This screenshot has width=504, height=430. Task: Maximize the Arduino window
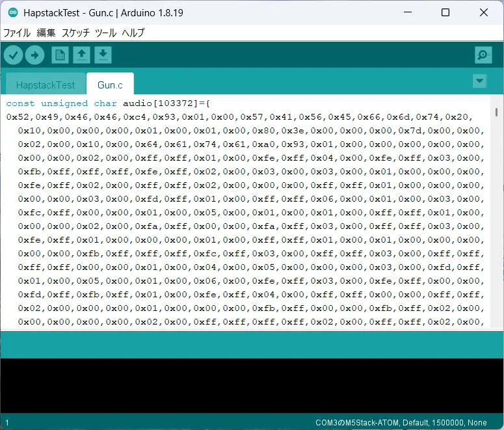click(x=445, y=12)
